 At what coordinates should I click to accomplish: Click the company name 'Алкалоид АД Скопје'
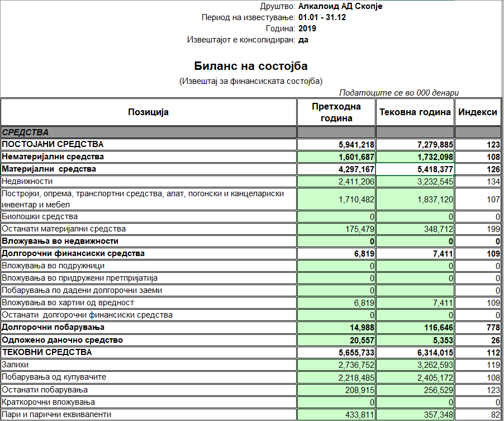click(340, 7)
